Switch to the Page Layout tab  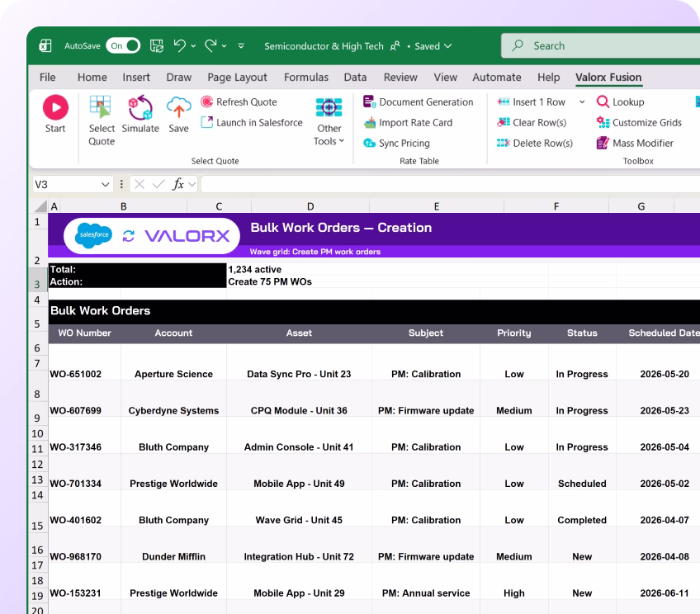click(237, 78)
